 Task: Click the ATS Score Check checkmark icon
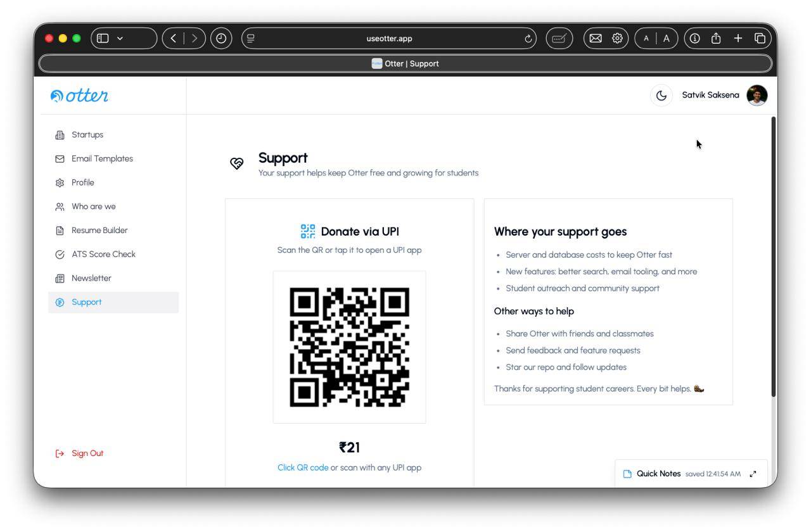[x=60, y=255]
